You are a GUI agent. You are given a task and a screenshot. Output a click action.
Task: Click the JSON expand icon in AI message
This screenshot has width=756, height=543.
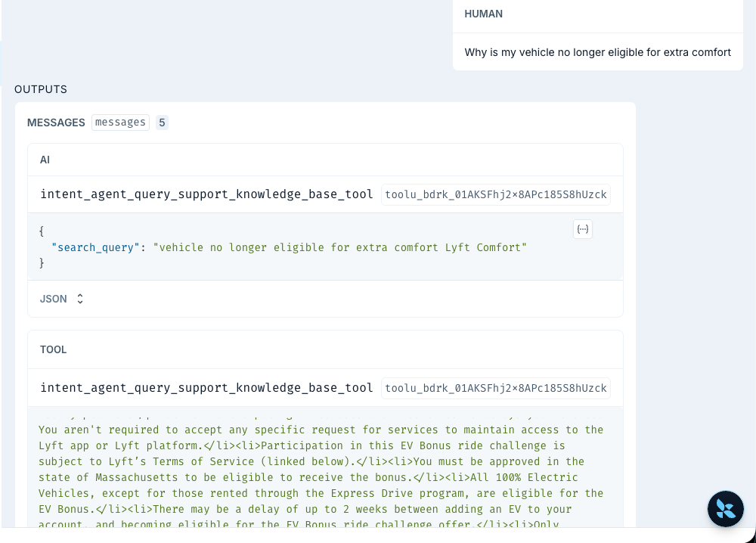pos(582,229)
